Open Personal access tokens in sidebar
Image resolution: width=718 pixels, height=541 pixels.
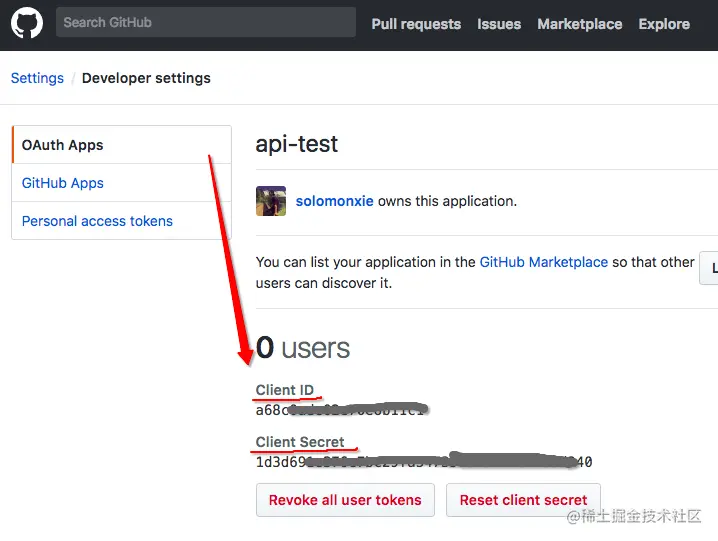point(121,221)
